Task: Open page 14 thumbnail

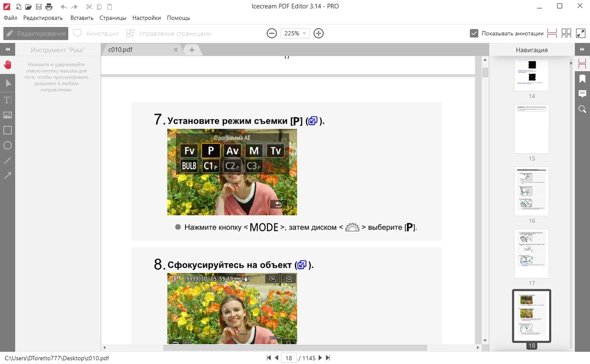Action: [531, 75]
